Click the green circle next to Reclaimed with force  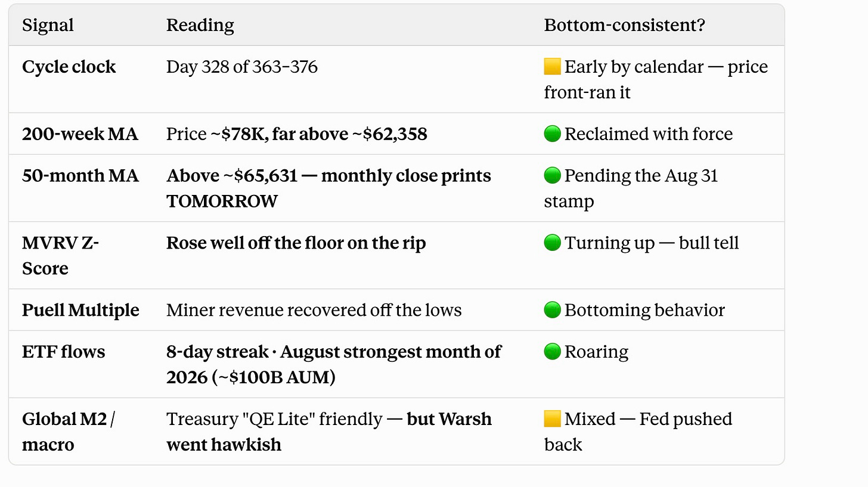click(x=552, y=134)
